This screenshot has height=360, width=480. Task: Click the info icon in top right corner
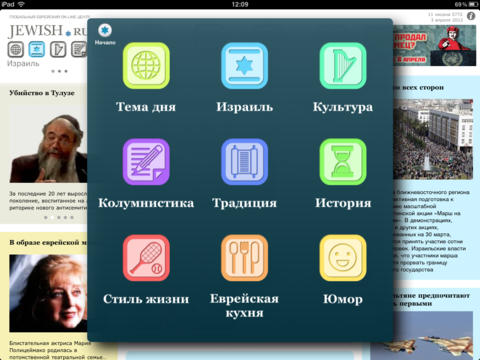tap(471, 16)
